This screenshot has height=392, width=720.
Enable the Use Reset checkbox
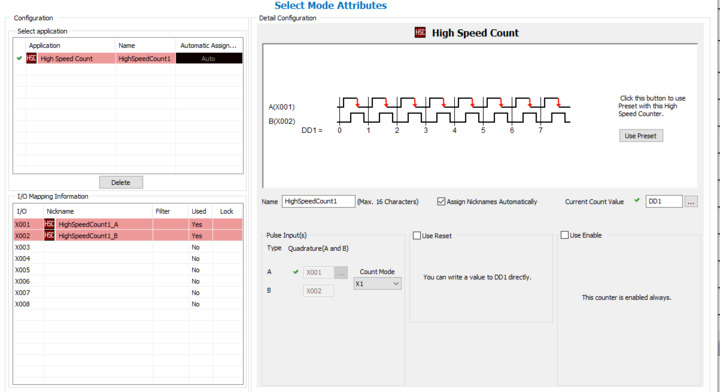click(x=417, y=235)
